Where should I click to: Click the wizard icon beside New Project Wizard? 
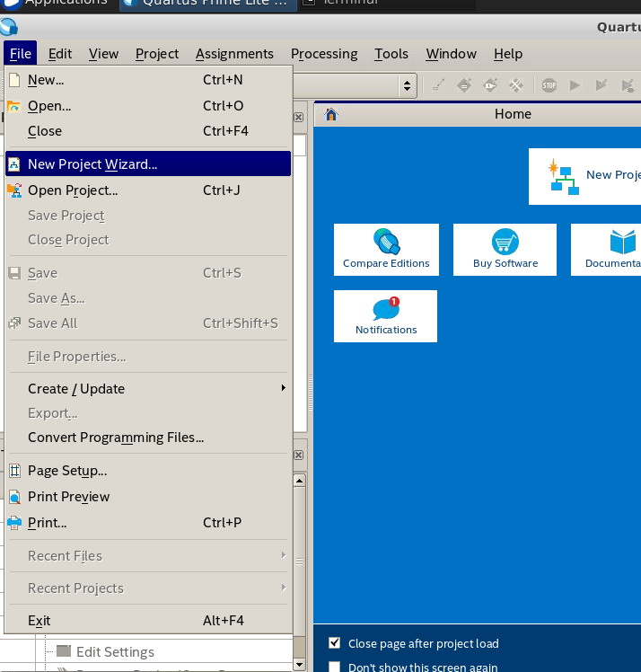pos(14,164)
